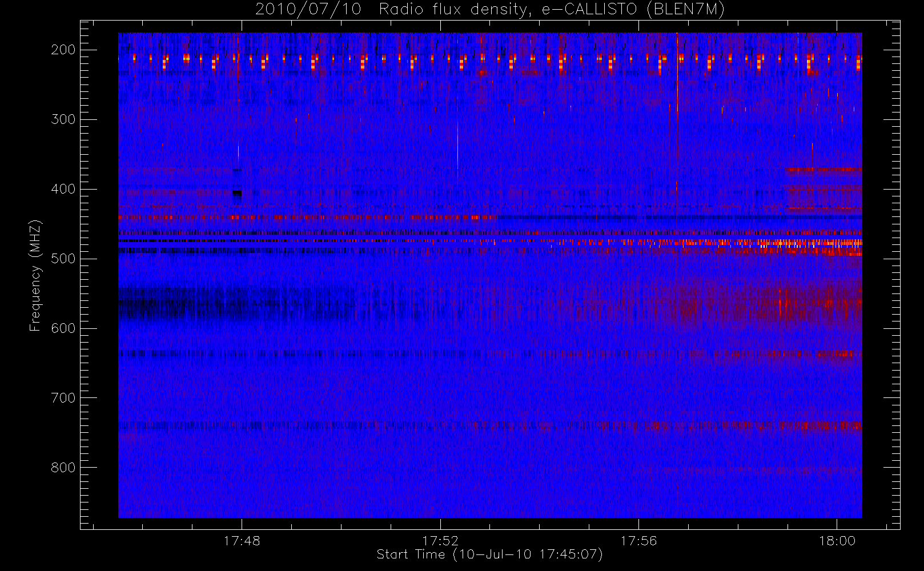
Task: Click the 17:56 time tick label
Action: coord(638,541)
